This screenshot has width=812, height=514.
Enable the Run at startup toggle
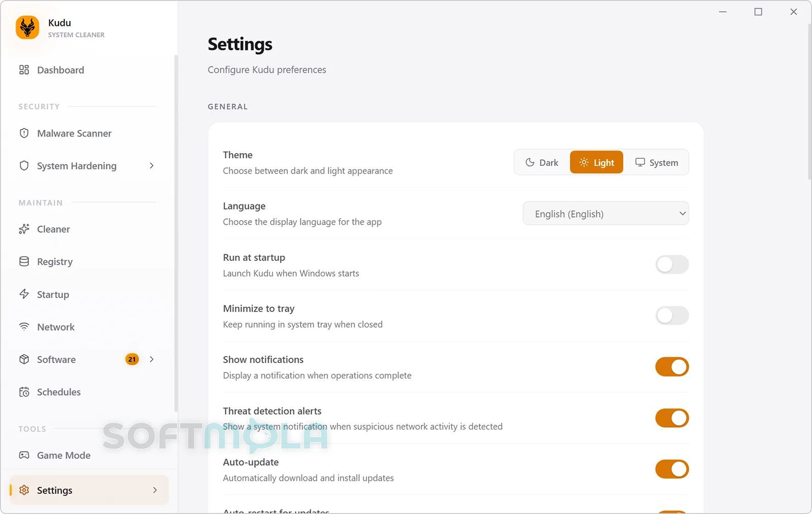672,264
